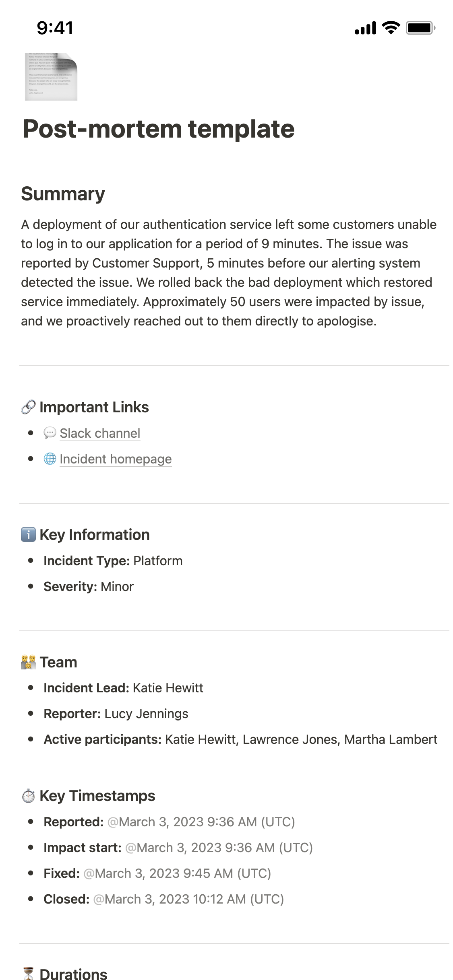Click the Incident Lead Katie Hewitt line
Screen dimensions: 453x980
123,688
